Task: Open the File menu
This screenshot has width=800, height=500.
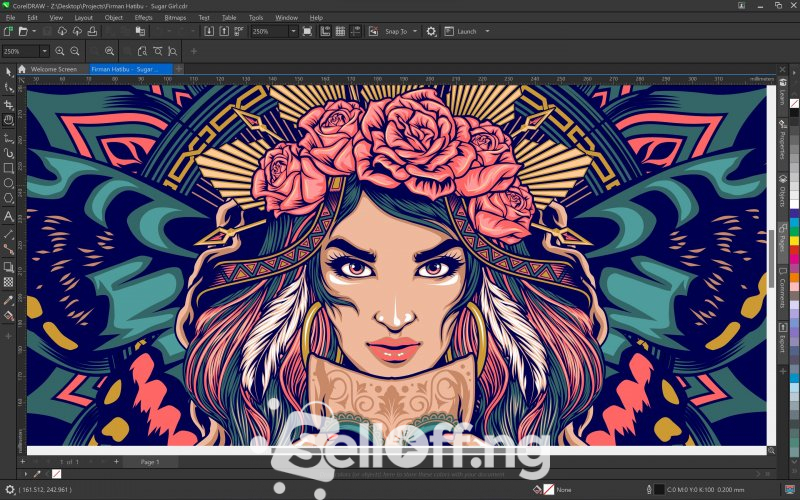Action: (10, 17)
